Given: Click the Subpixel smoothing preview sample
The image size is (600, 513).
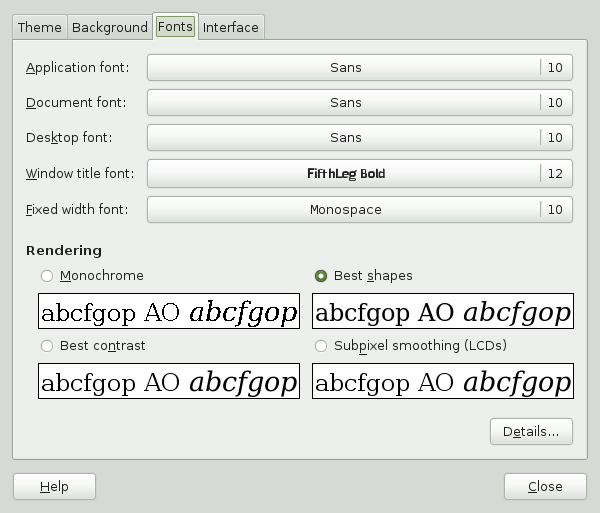Looking at the screenshot, I should click(x=443, y=381).
